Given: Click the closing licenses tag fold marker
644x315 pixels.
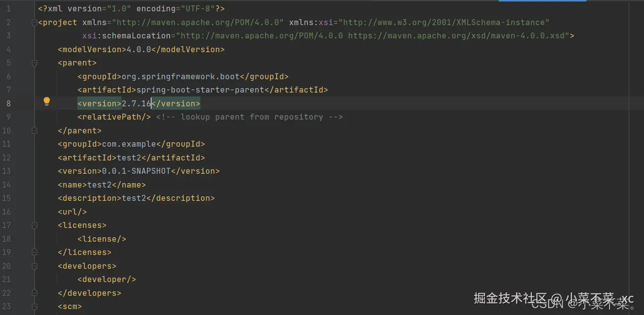Looking at the screenshot, I should [34, 252].
